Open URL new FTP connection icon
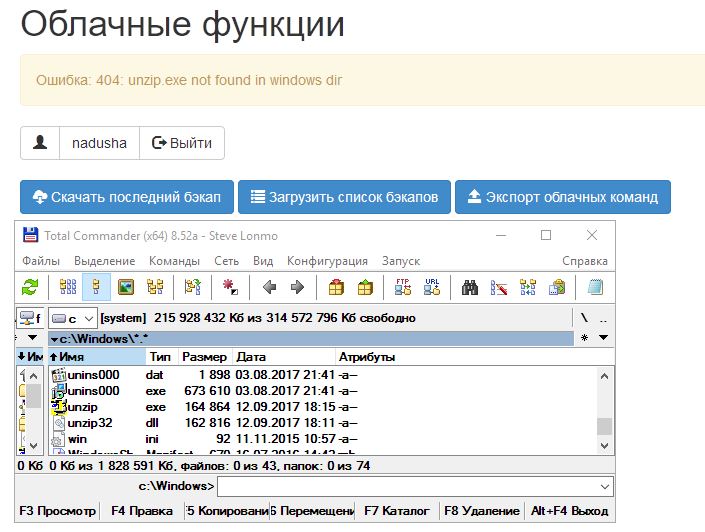Image resolution: width=705 pixels, height=532 pixels. (432, 287)
